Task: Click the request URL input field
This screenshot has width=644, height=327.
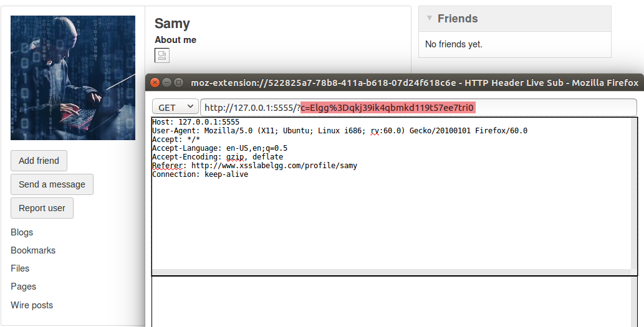Action: coord(418,108)
